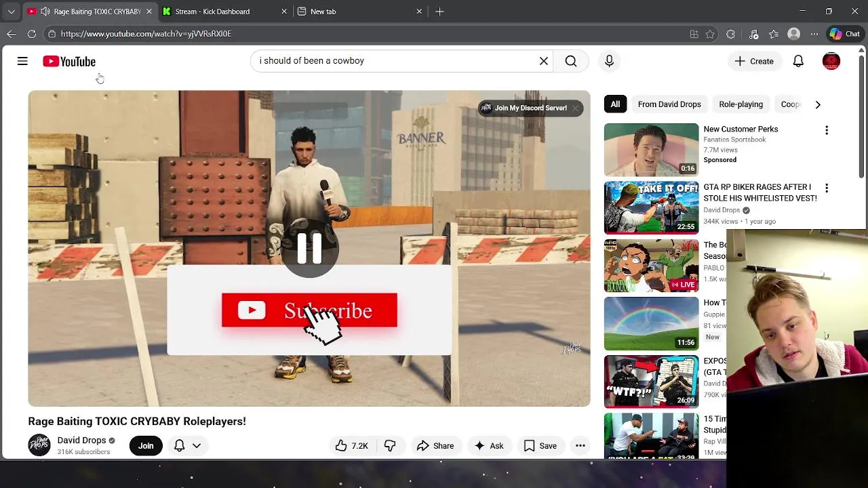The image size is (868, 488).
Task: Dislike the video with thumbs down
Action: [390, 445]
